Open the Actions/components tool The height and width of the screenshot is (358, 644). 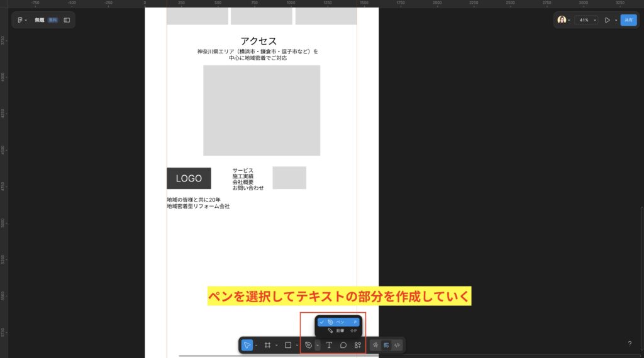pos(358,345)
